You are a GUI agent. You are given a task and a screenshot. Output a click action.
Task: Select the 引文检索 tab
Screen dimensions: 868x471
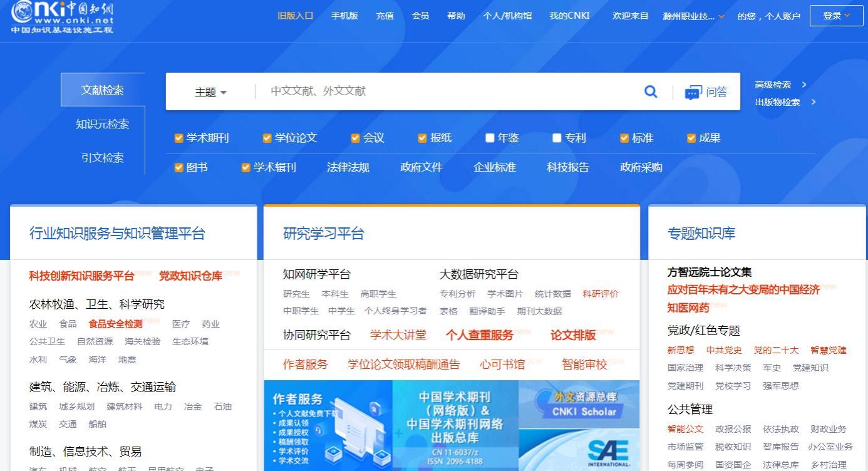(103, 158)
